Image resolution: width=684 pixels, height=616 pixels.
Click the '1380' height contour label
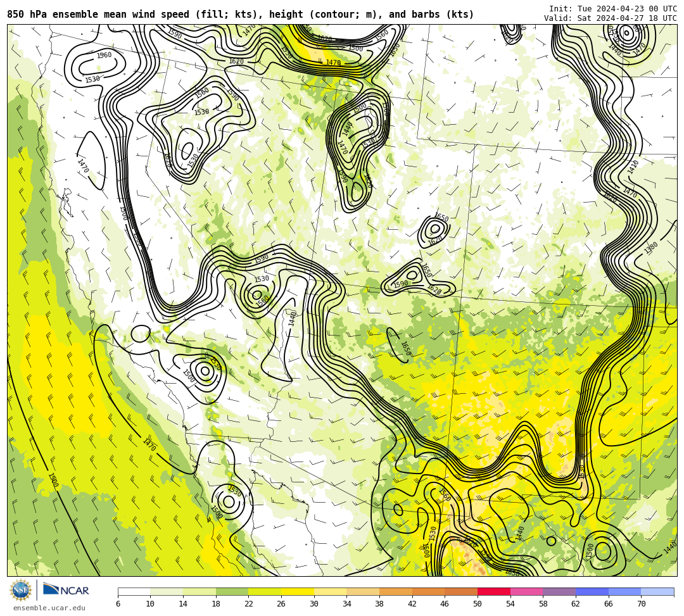point(651,249)
